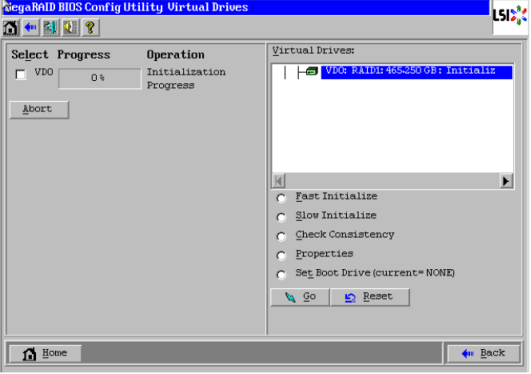Select the Fast Initialize option
This screenshot has width=531, height=374.
pyautogui.click(x=281, y=198)
